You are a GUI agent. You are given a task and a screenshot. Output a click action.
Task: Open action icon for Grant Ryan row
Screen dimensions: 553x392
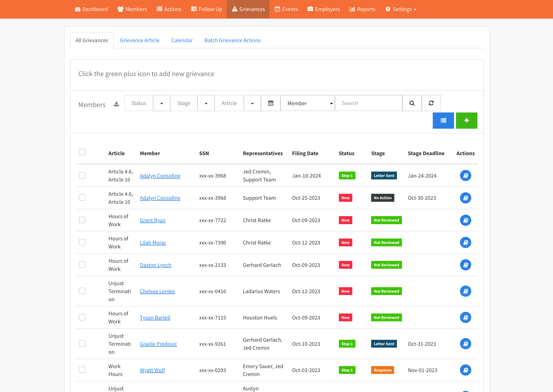pos(466,220)
